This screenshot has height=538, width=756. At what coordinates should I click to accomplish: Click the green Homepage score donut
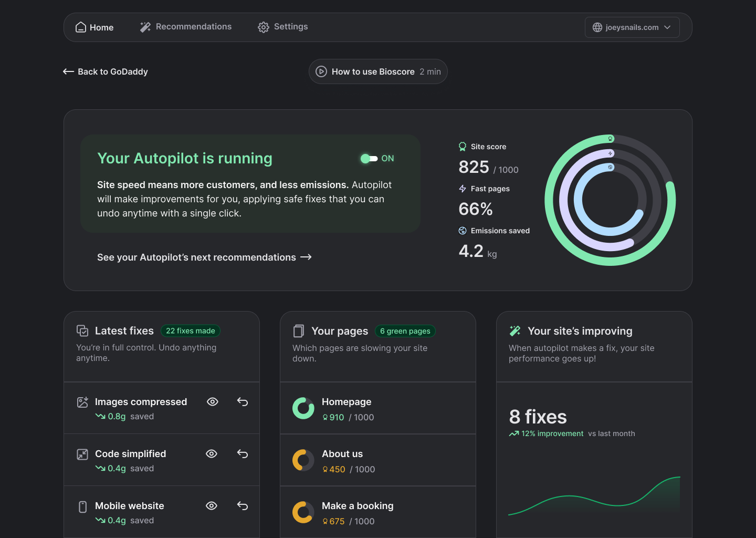pos(303,408)
